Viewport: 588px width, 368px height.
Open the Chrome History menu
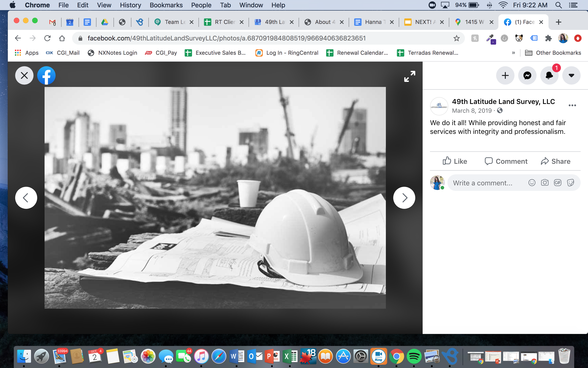130,5
